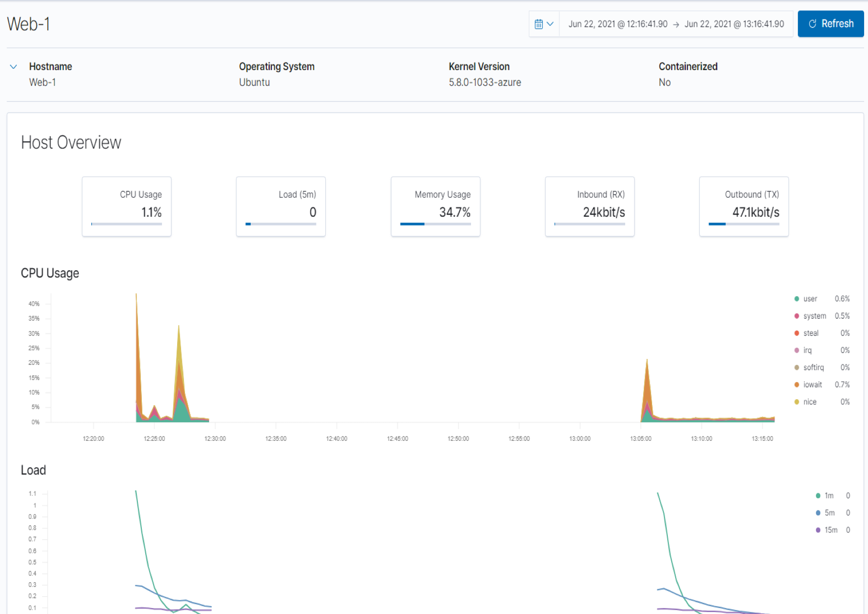This screenshot has width=868, height=614.
Task: Expand the calendar dropdown chevron
Action: coord(550,23)
